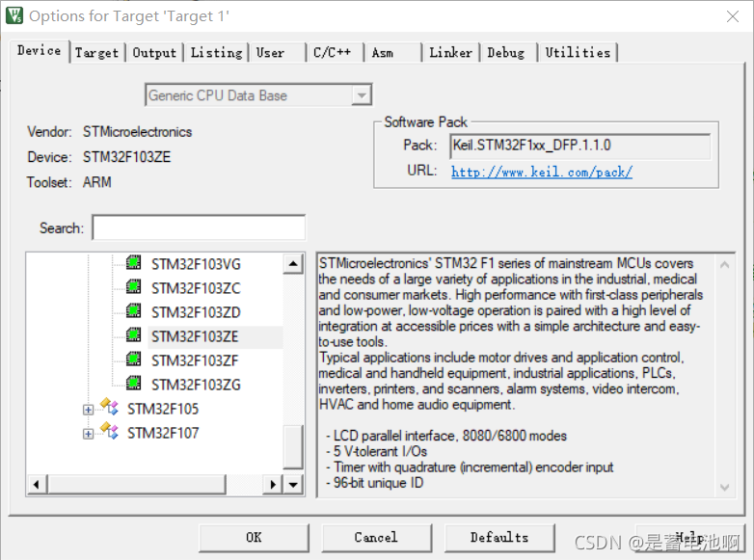Select the STM32F107 family entry

tap(163, 433)
